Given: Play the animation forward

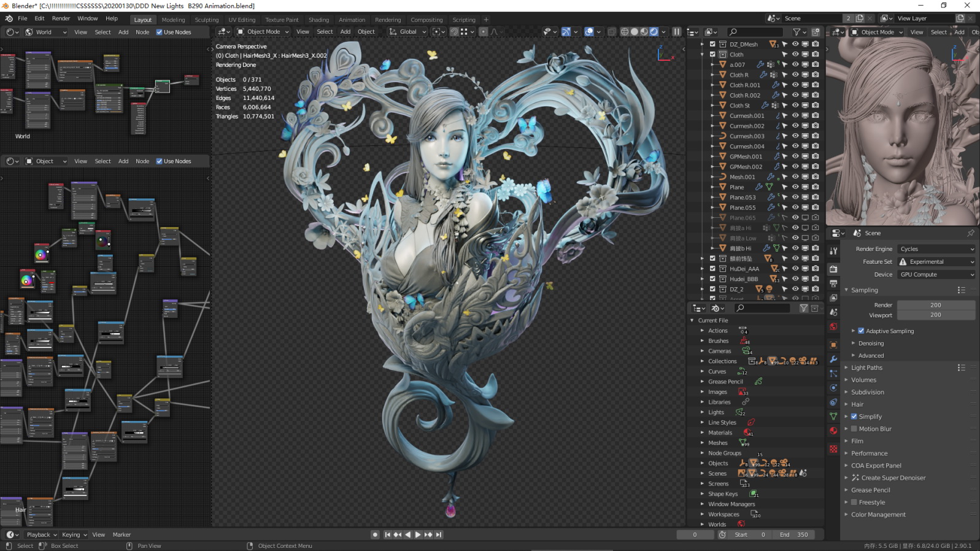Looking at the screenshot, I should 418,535.
